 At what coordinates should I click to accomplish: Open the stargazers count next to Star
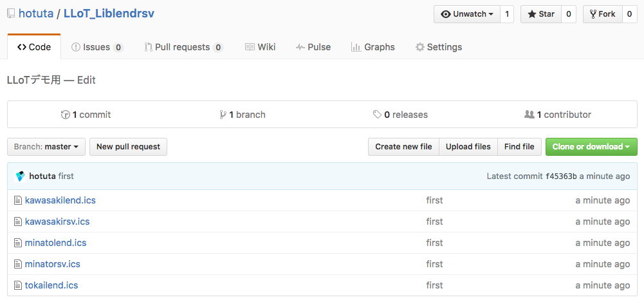(x=569, y=14)
